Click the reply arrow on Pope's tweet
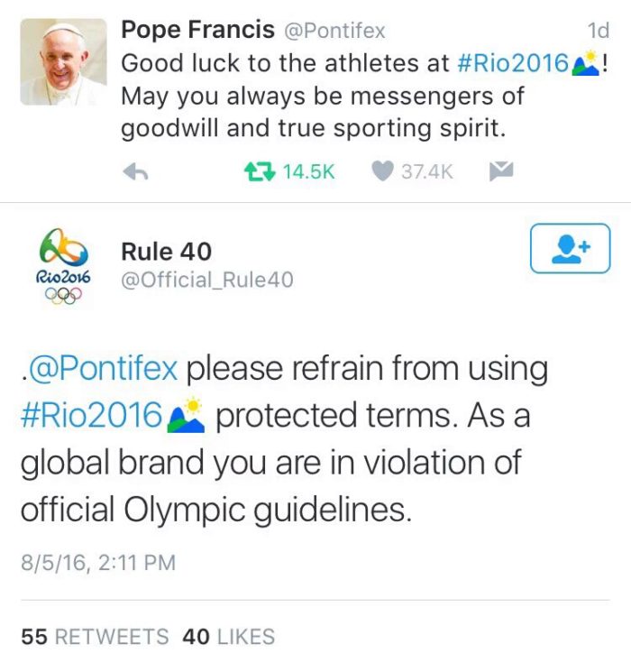631x672 pixels. click(134, 171)
